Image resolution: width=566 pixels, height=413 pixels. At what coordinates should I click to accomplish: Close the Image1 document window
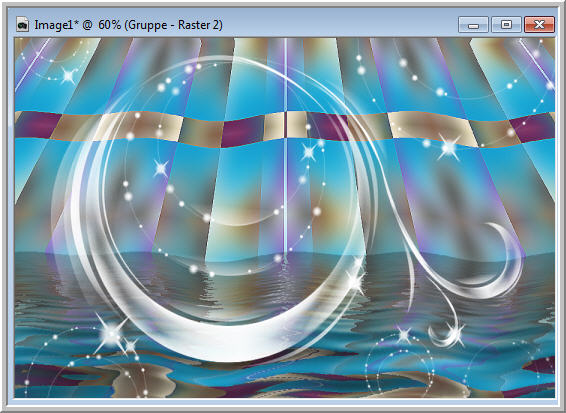(x=539, y=25)
